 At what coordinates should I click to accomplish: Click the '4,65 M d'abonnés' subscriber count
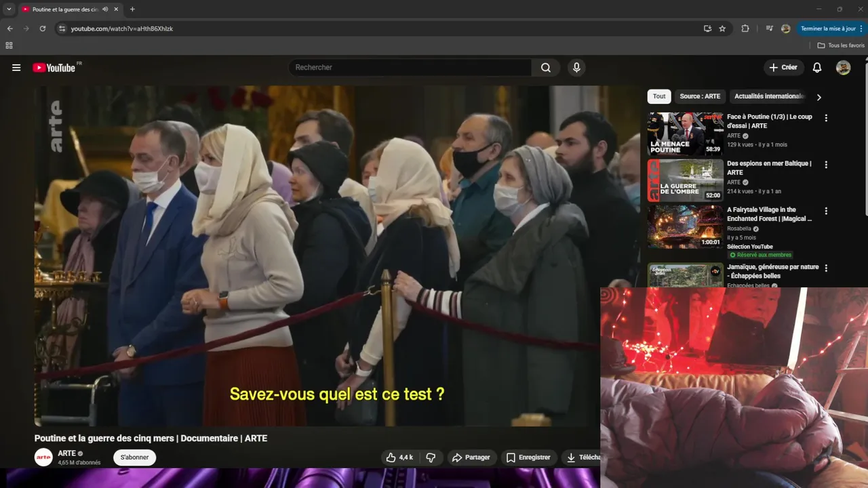pos(79,463)
